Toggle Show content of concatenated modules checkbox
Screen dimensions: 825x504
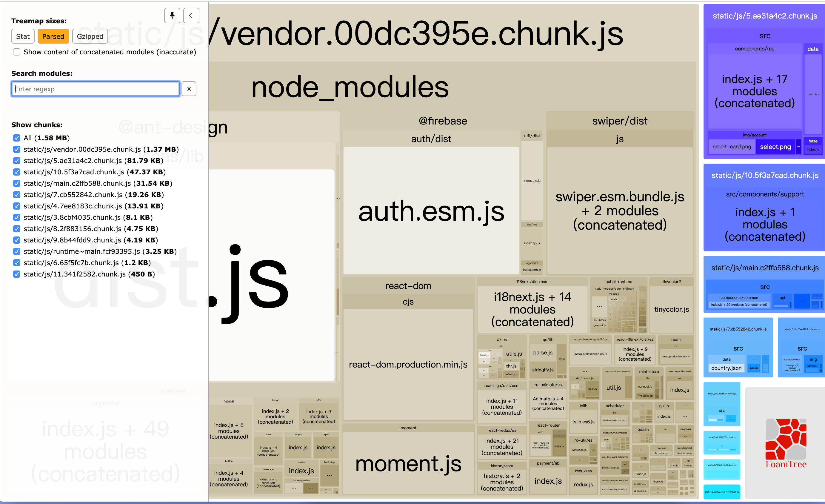click(x=16, y=53)
